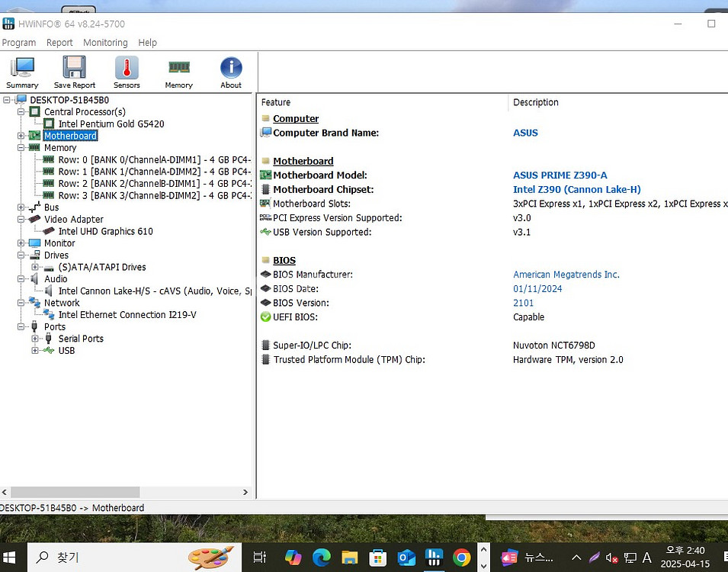The height and width of the screenshot is (572, 728).
Task: Click BIOS Date value 01/11/2024
Action: coord(537,289)
